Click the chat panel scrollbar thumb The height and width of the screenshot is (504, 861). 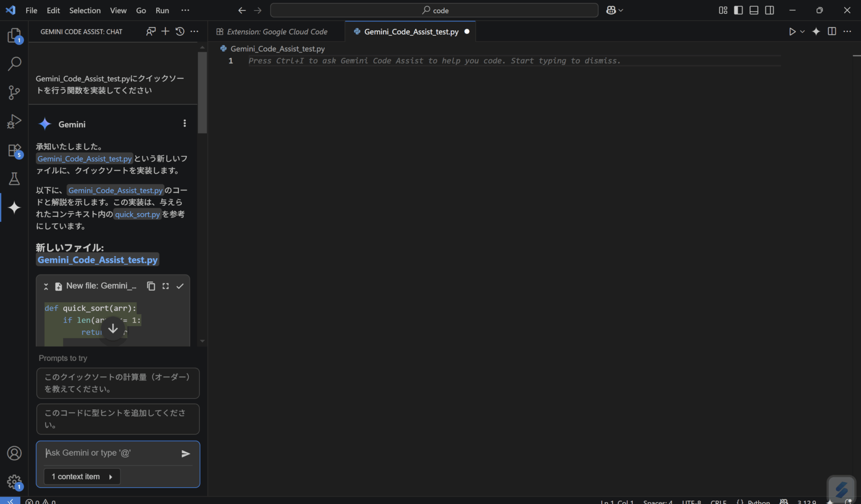click(x=202, y=92)
